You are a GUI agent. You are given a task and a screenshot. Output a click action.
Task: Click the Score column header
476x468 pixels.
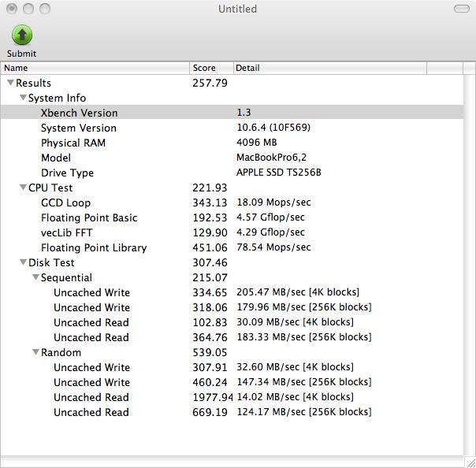tap(210, 68)
